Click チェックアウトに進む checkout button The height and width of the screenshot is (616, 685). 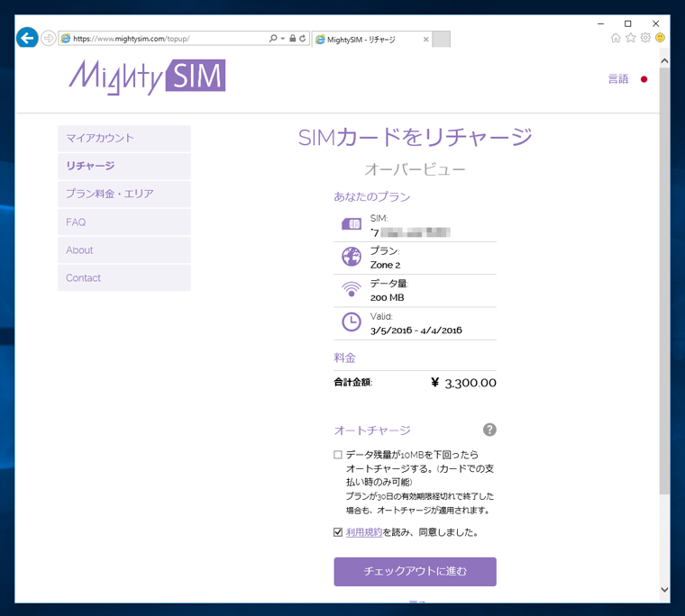415,572
